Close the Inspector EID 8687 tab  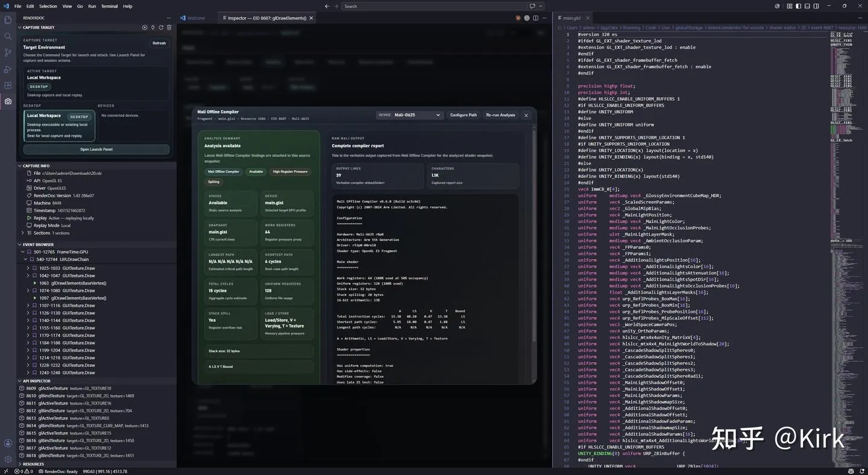tap(311, 18)
